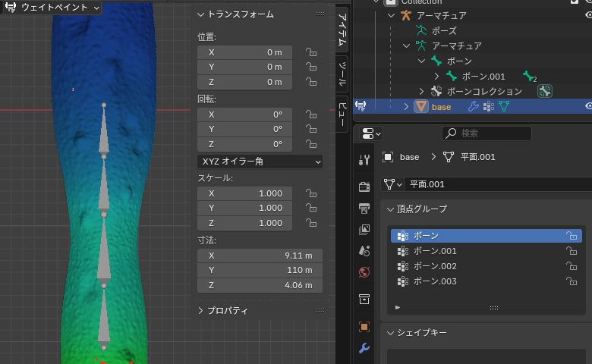
Task: Open the Scene properties tab
Action: (x=364, y=250)
